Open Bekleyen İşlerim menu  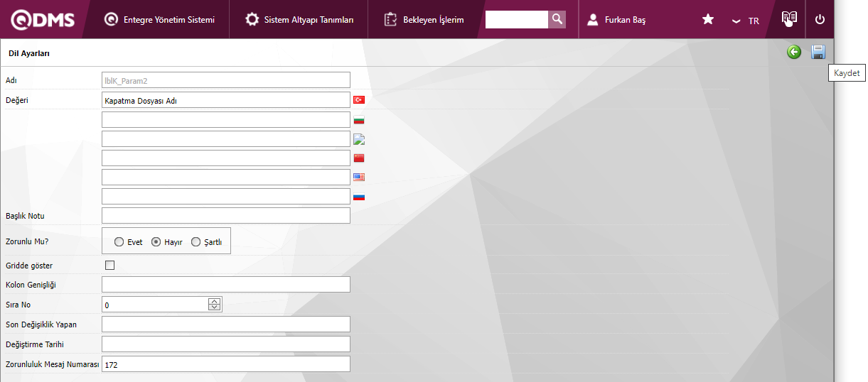tap(424, 19)
